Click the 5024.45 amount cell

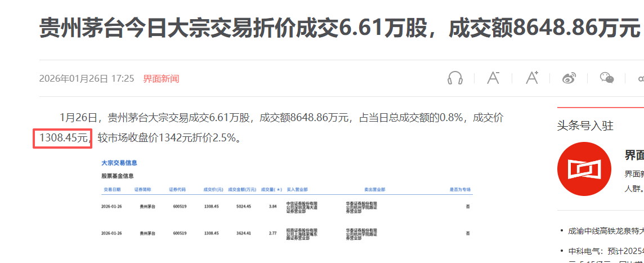[244, 206]
